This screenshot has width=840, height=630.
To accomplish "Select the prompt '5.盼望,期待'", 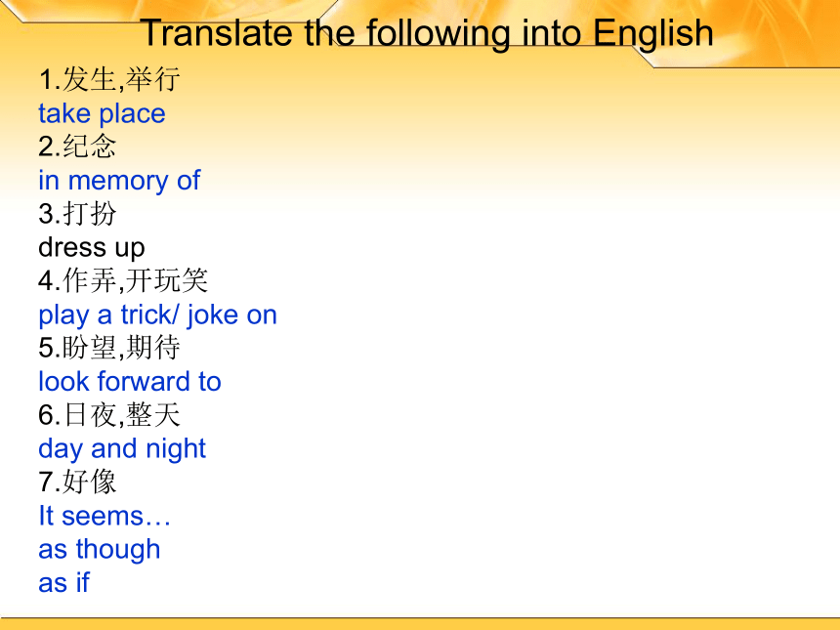I will [x=109, y=347].
